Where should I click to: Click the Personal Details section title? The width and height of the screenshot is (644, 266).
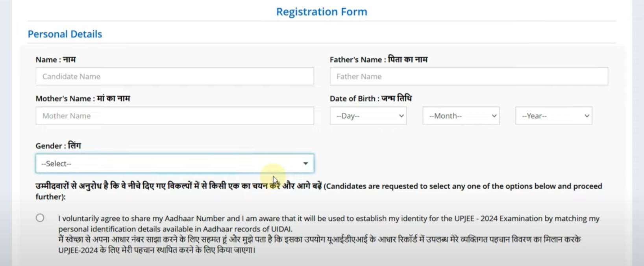pyautogui.click(x=65, y=34)
